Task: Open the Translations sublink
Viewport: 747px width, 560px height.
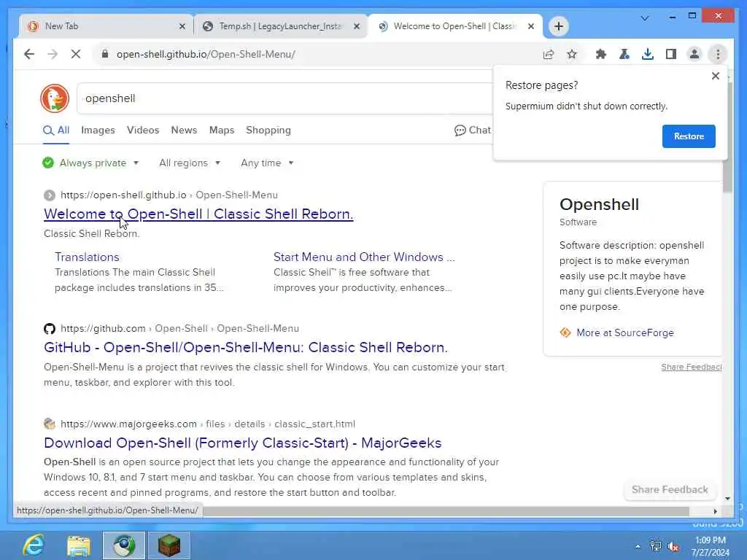Action: point(87,257)
